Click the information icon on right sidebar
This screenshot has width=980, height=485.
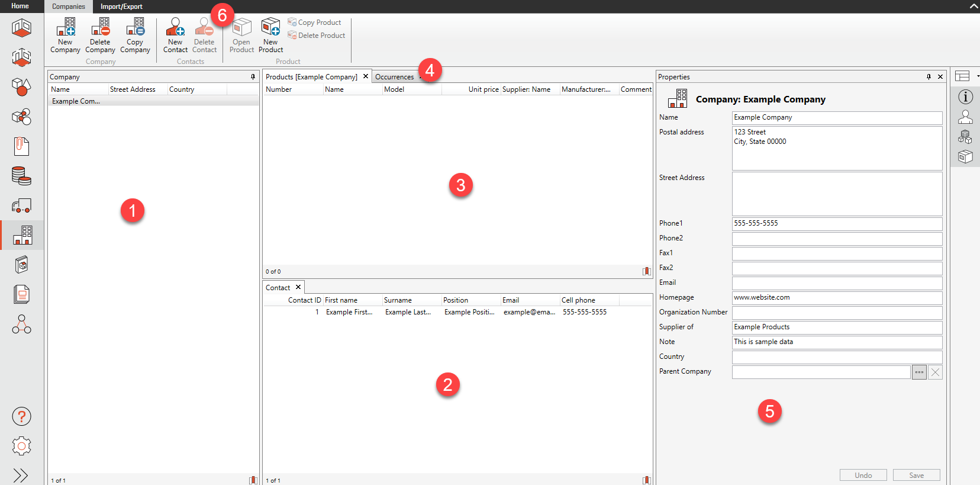point(965,97)
